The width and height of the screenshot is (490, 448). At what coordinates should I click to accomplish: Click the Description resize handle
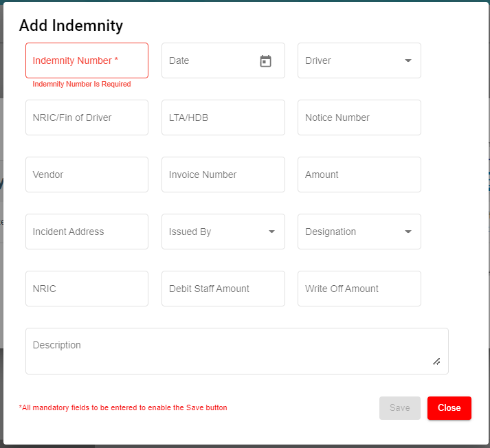point(436,361)
